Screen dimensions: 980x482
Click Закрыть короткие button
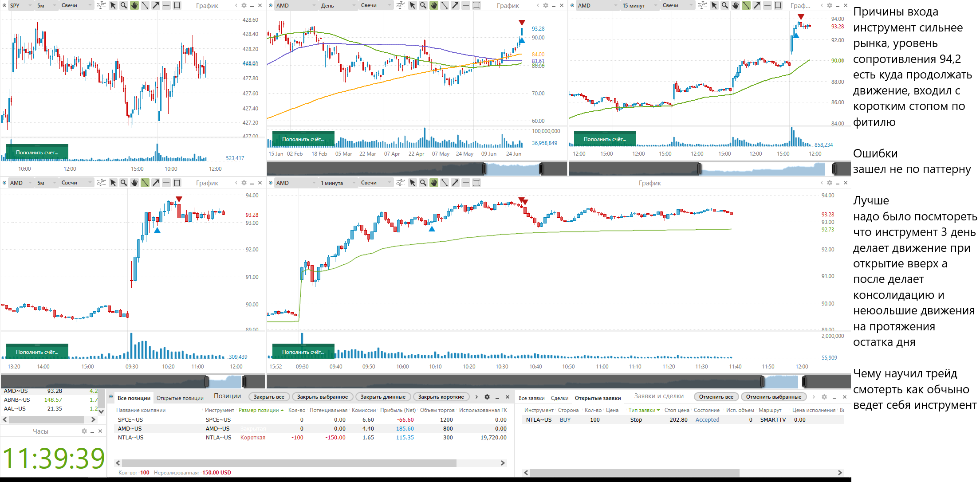[441, 397]
